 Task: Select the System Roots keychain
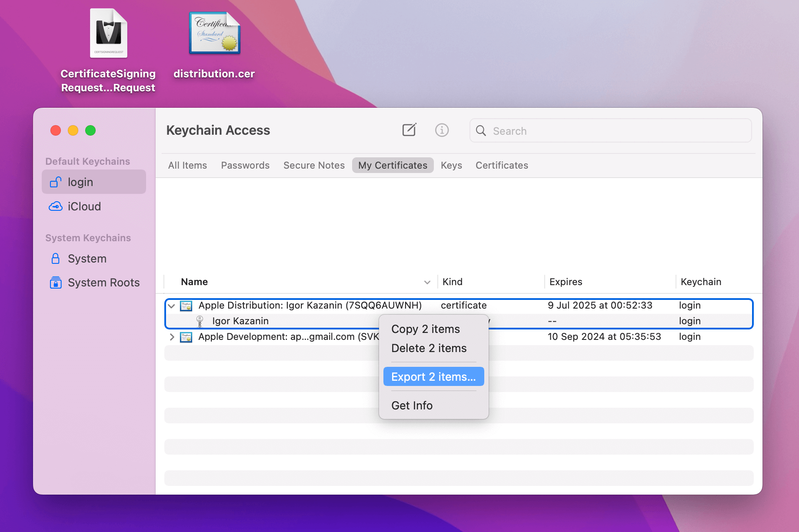click(94, 283)
